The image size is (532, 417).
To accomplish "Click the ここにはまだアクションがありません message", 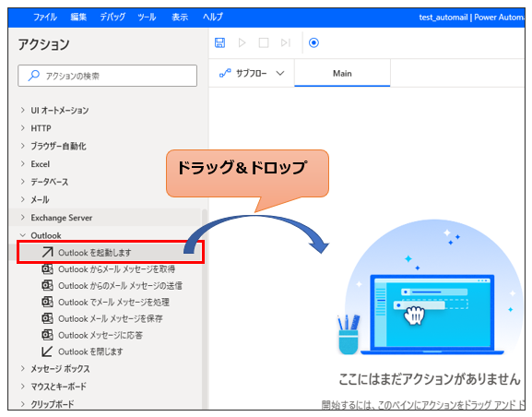I will click(x=430, y=379).
